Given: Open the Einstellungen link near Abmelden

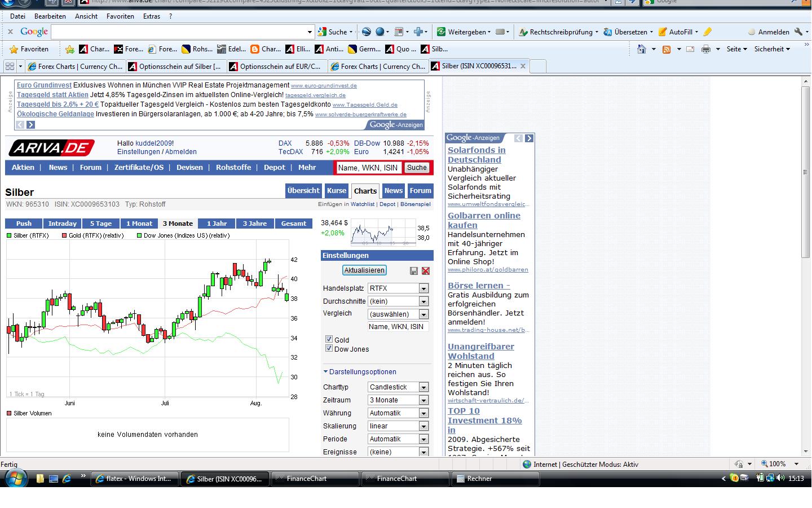Looking at the screenshot, I should (139, 152).
